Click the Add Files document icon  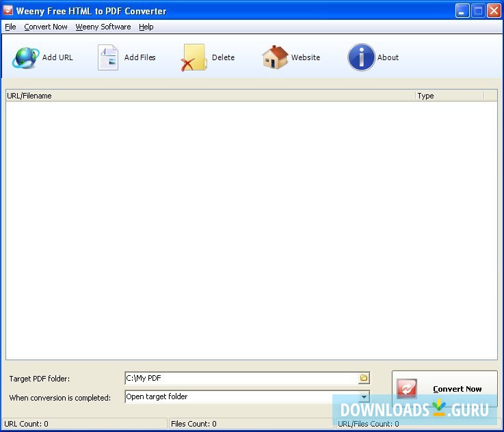coord(108,57)
